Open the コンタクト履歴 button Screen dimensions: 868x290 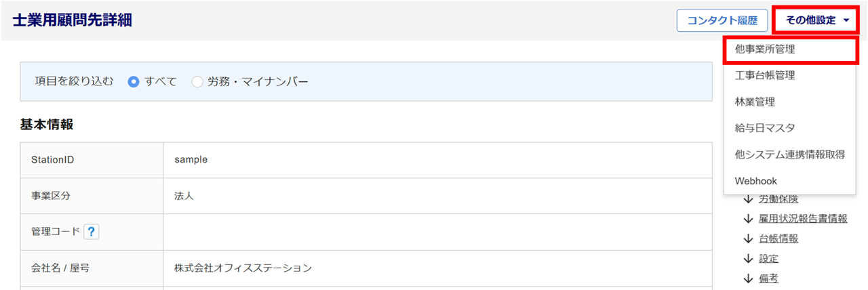pos(722,20)
